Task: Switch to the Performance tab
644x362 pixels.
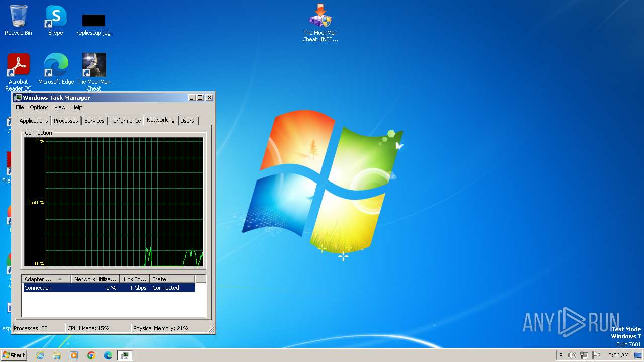Action: click(125, 121)
